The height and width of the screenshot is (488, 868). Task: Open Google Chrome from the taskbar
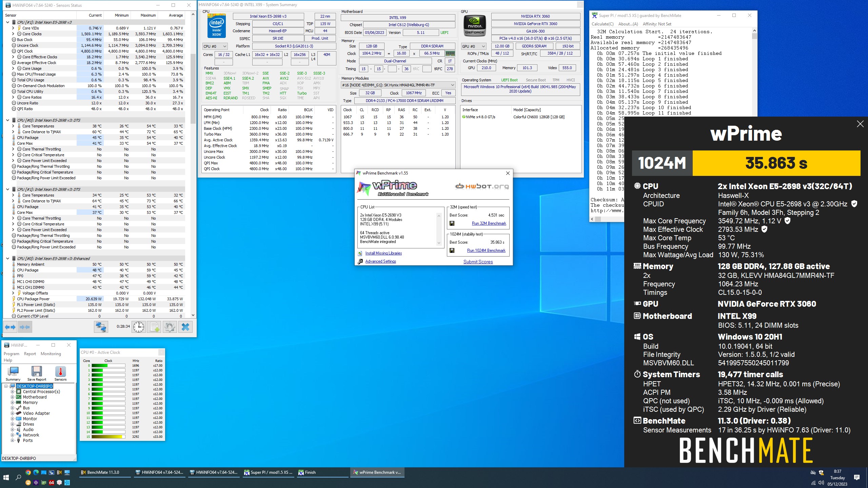[28, 472]
